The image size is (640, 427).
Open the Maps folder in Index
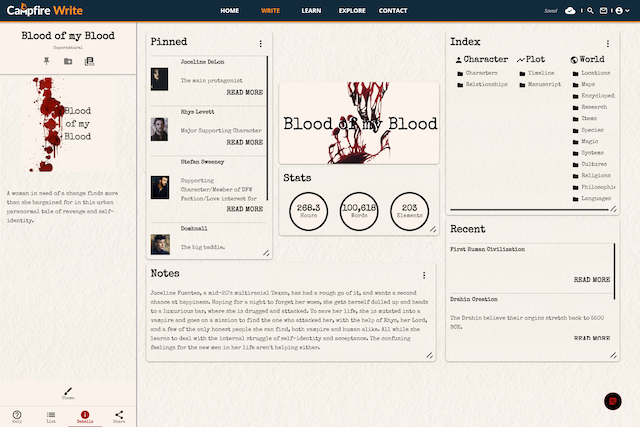tap(584, 85)
